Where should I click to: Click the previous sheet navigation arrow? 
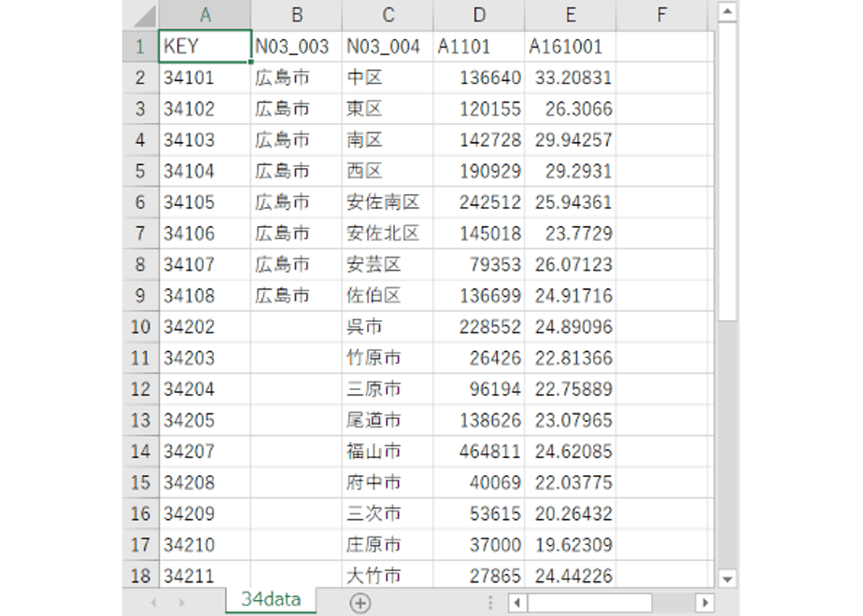[x=153, y=603]
